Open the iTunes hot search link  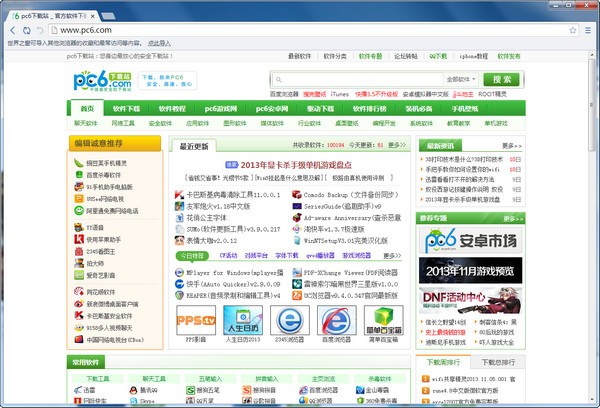(339, 94)
